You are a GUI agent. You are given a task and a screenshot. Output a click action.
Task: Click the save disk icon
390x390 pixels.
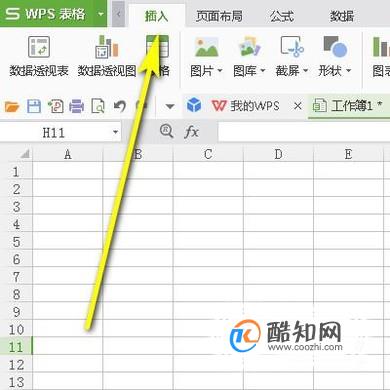click(x=34, y=106)
